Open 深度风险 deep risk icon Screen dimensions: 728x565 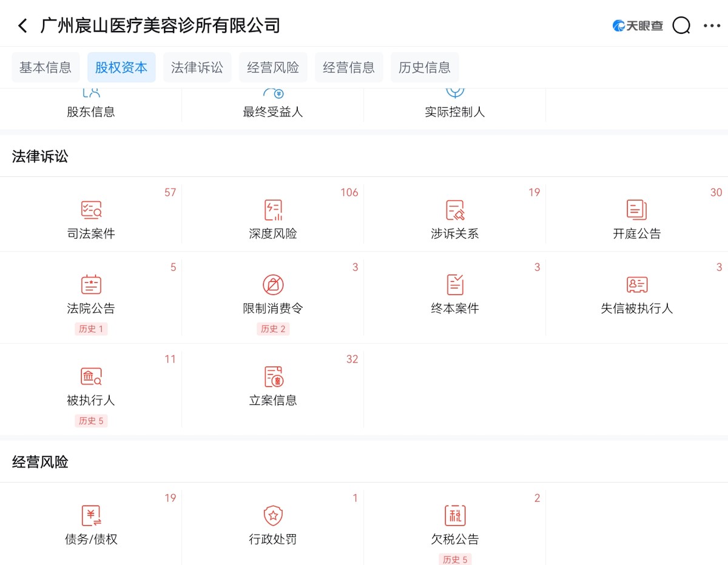click(273, 210)
